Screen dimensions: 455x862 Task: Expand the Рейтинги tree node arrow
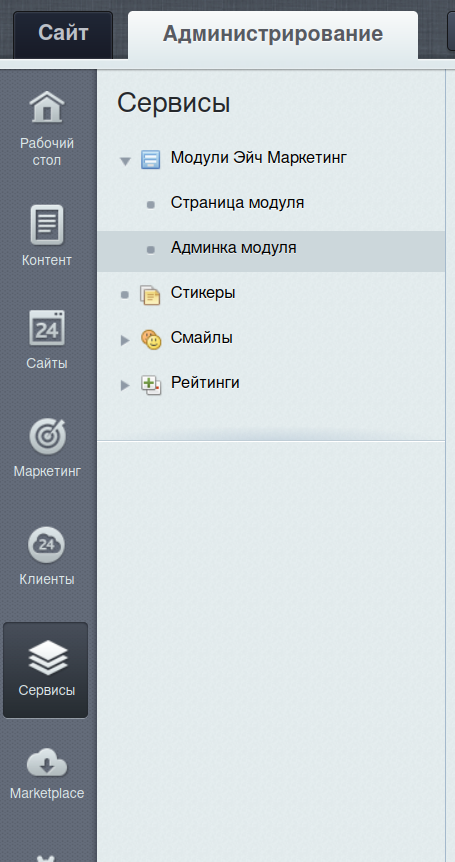tap(125, 385)
